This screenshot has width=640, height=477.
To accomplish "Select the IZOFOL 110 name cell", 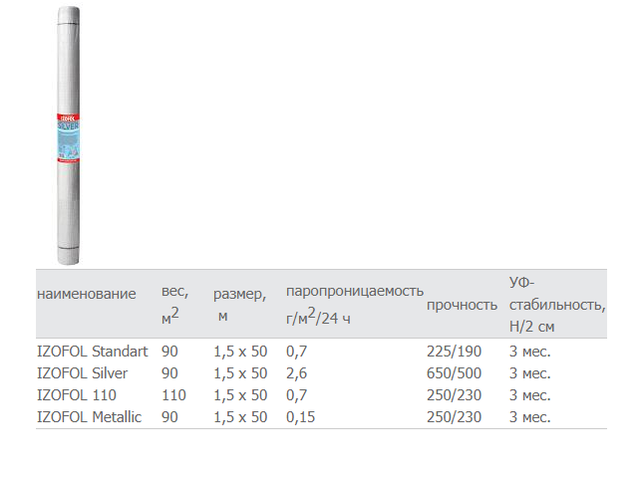I will coord(77,395).
